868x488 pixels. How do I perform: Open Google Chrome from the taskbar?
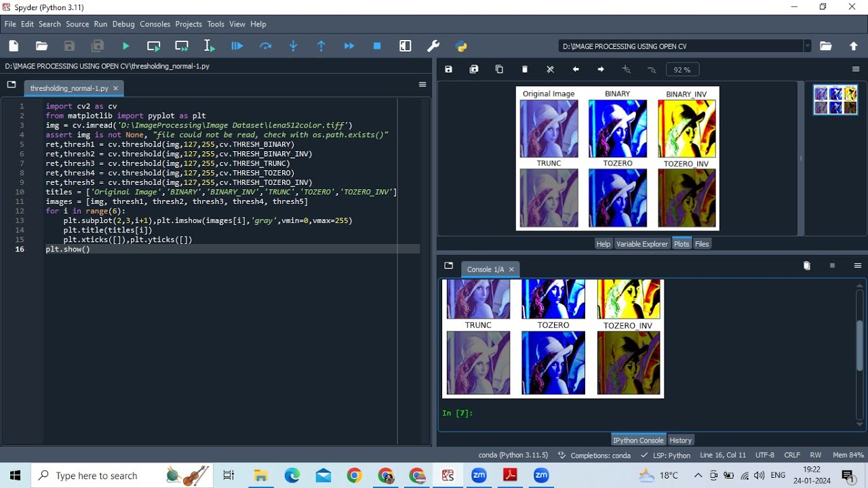click(355, 476)
